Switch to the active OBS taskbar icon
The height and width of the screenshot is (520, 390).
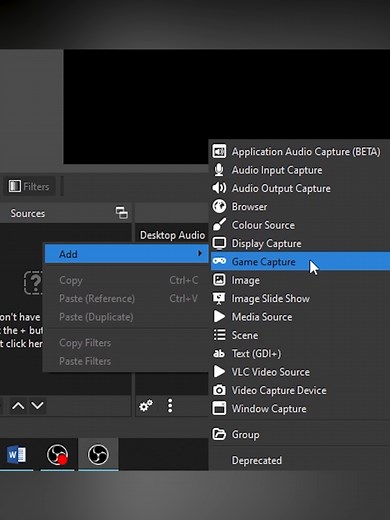tap(98, 455)
